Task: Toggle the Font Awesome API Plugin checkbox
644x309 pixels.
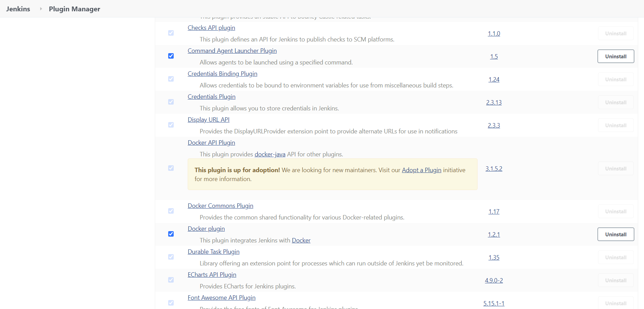Action: coord(171,303)
